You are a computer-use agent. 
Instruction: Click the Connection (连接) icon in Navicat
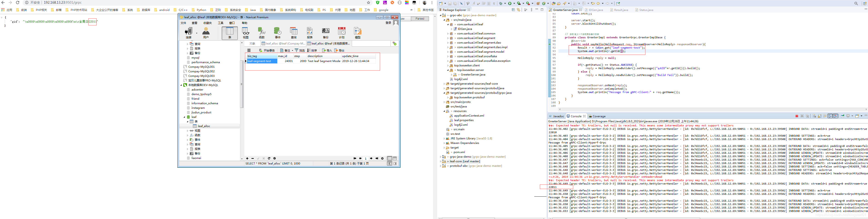click(188, 33)
